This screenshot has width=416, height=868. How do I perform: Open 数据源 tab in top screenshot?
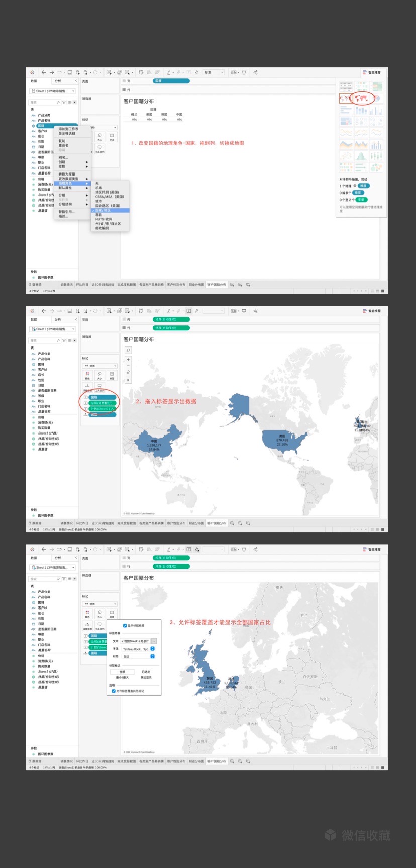click(36, 285)
